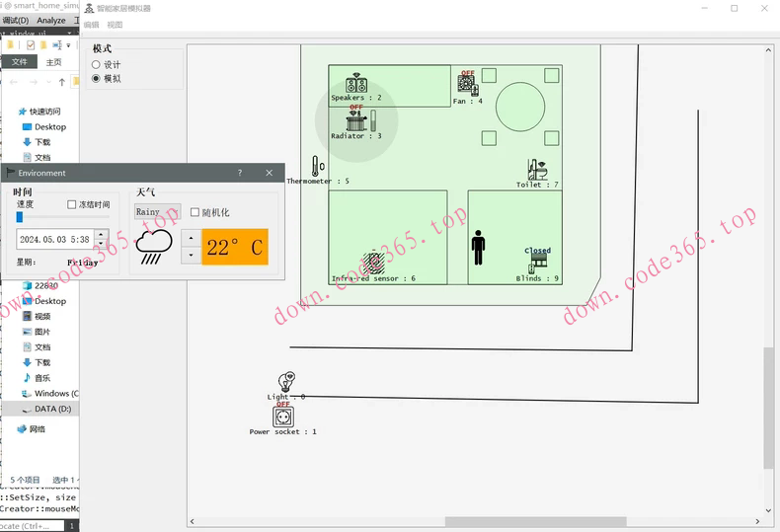Click temperature down arrow button
Viewport: 780px width, 532px height.
click(191, 256)
